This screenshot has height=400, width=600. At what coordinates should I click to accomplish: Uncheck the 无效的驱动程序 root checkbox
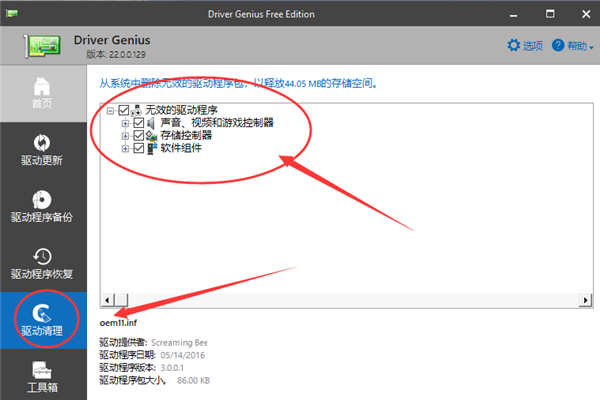123,111
